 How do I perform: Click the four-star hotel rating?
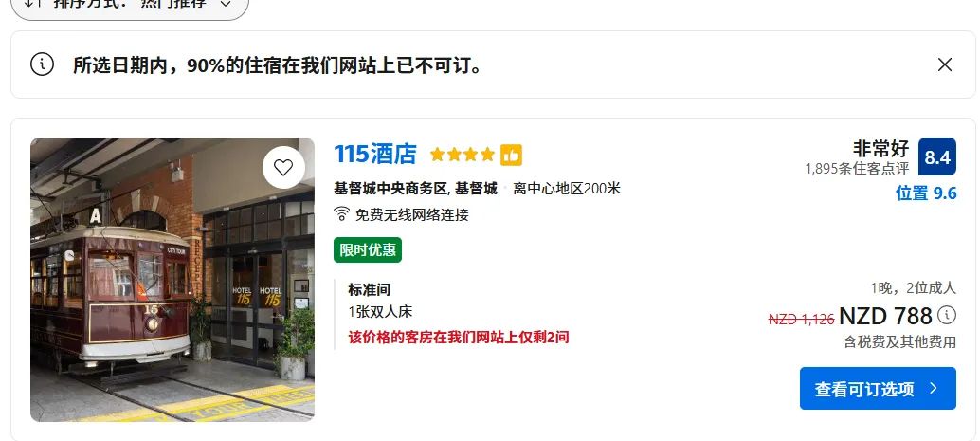[463, 155]
